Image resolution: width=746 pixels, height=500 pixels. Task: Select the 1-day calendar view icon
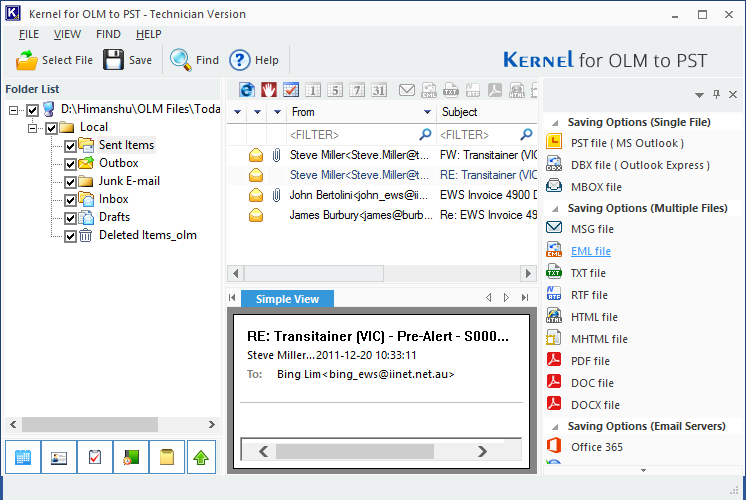pyautogui.click(x=313, y=89)
